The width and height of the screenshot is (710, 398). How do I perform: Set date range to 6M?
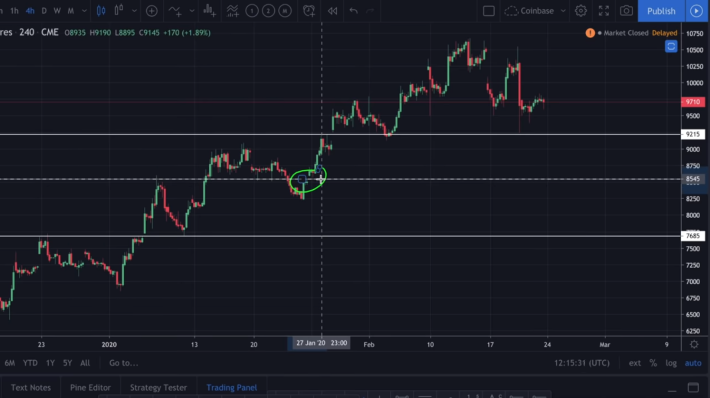[10, 363]
